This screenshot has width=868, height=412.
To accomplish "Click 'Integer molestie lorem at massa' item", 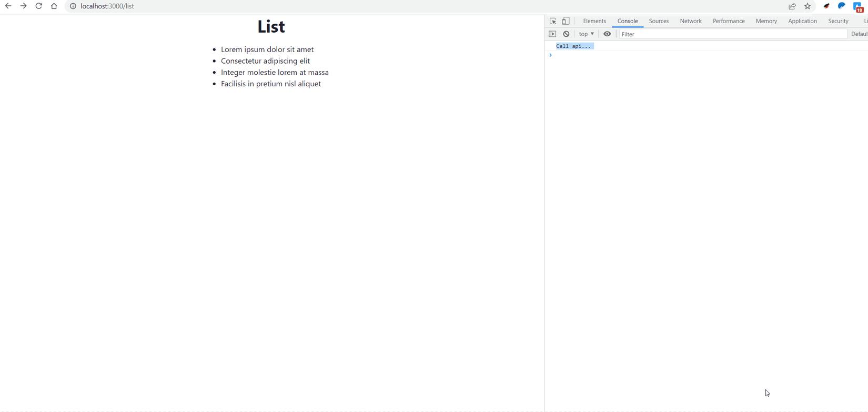I will pyautogui.click(x=275, y=73).
